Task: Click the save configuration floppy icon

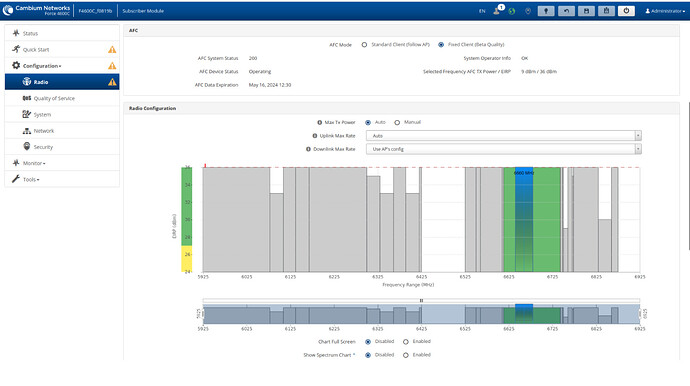Action: (586, 11)
